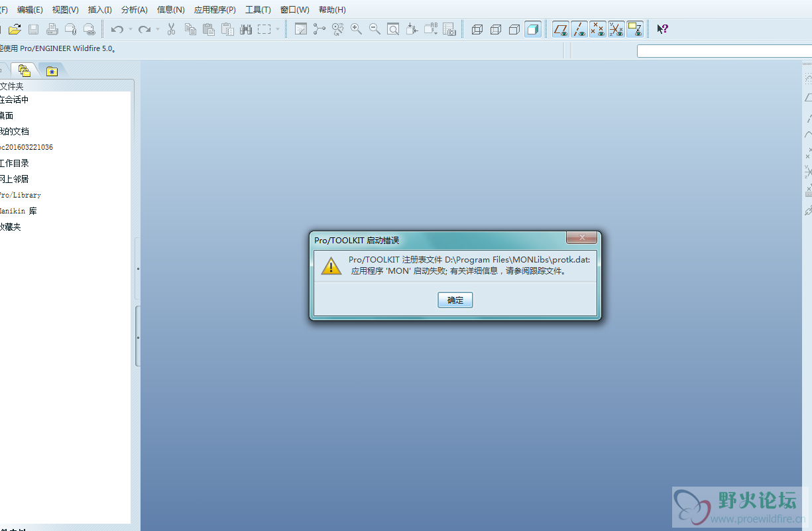The image size is (812, 531).
Task: Select No Hidden display style
Action: tap(514, 29)
